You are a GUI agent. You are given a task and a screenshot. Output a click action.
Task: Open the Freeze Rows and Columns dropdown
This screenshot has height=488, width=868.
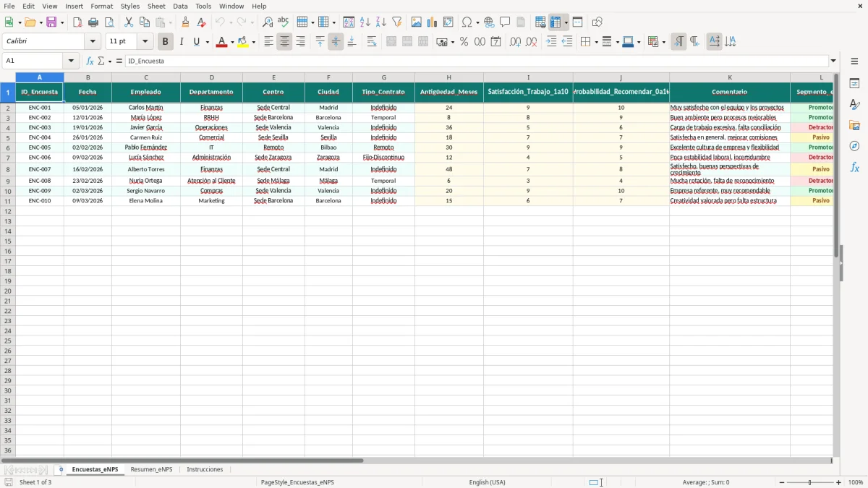tap(566, 22)
